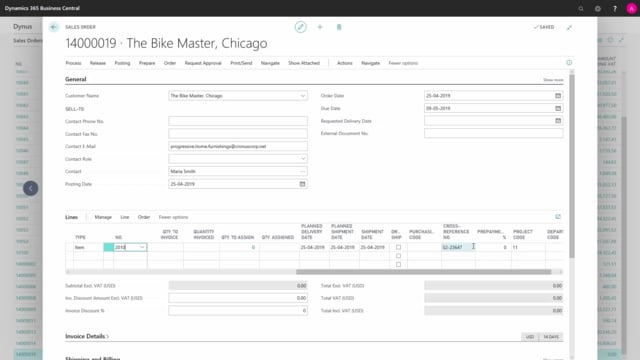Click the round previous-record arrow at left
The width and height of the screenshot is (640, 360).
31,188
